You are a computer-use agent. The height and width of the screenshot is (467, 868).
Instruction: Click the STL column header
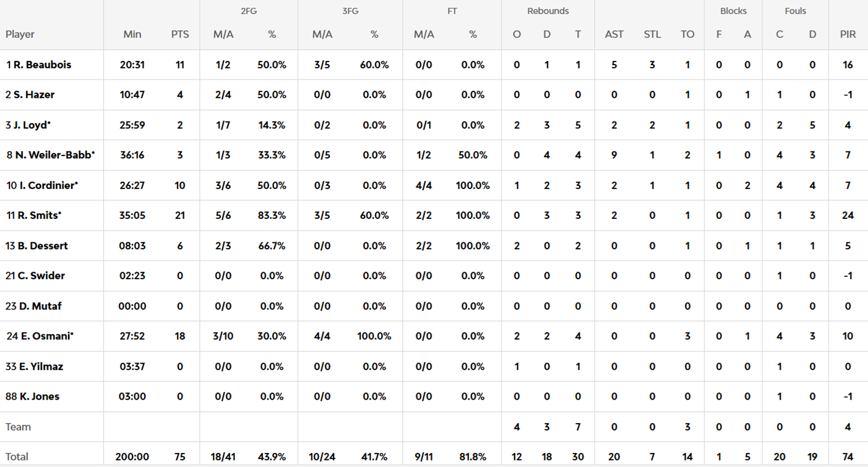pos(652,34)
